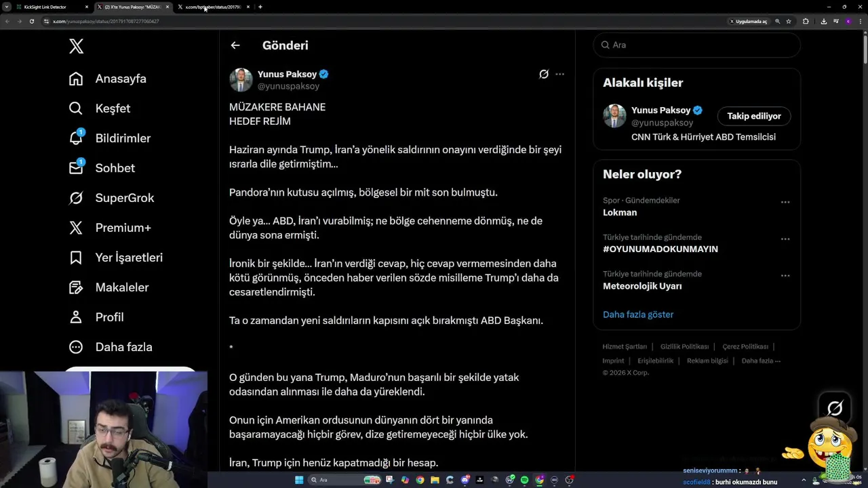This screenshot has height=488, width=868.
Task: Open Hizmet Şartları footer link
Action: pos(625,346)
